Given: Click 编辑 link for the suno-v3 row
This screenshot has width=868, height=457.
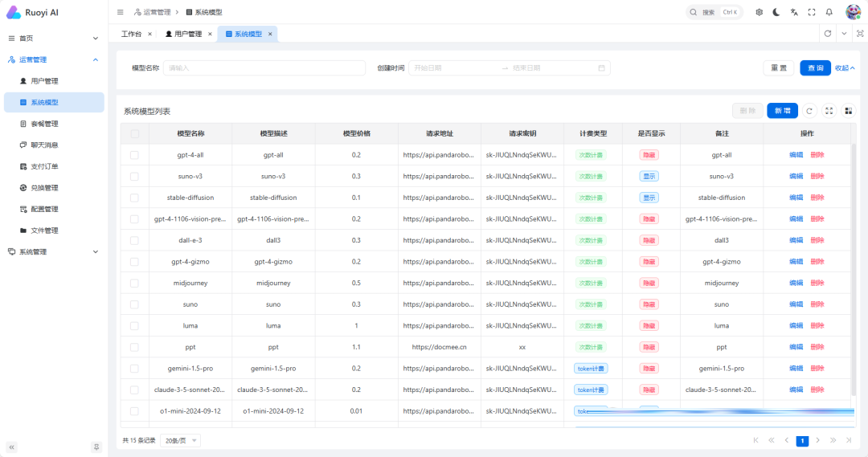Looking at the screenshot, I should (x=796, y=176).
